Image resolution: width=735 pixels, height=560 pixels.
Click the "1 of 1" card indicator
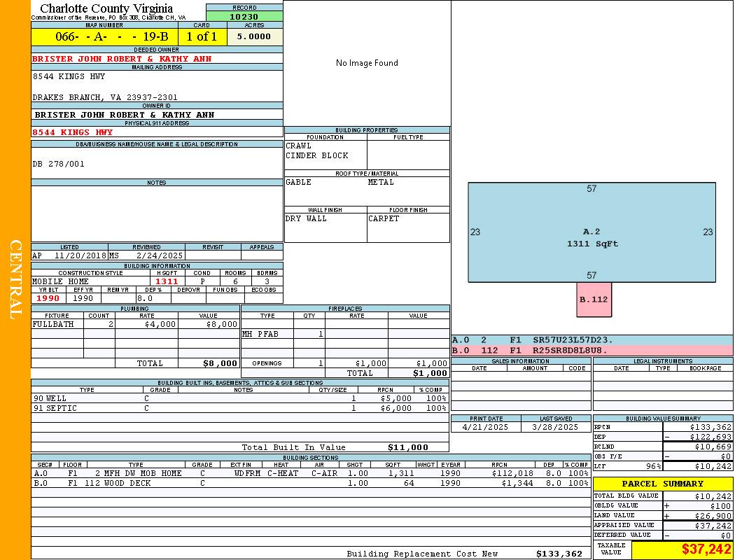point(202,37)
